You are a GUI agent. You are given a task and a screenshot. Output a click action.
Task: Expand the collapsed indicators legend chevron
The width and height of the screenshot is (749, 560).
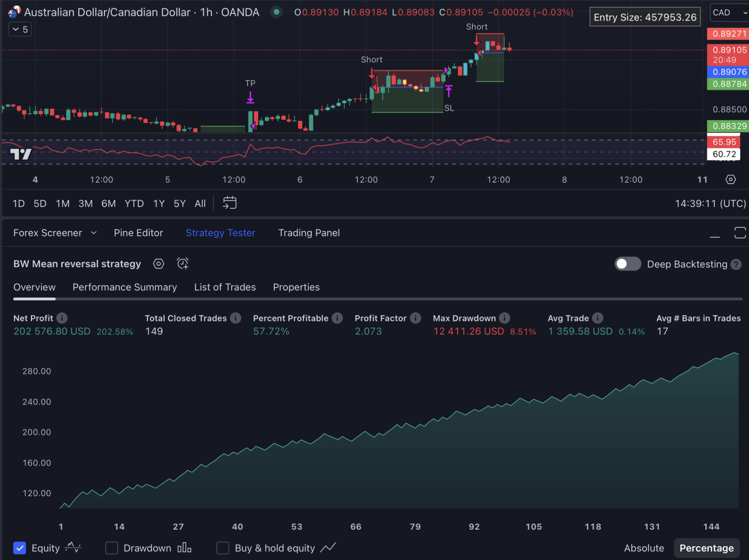tap(20, 29)
